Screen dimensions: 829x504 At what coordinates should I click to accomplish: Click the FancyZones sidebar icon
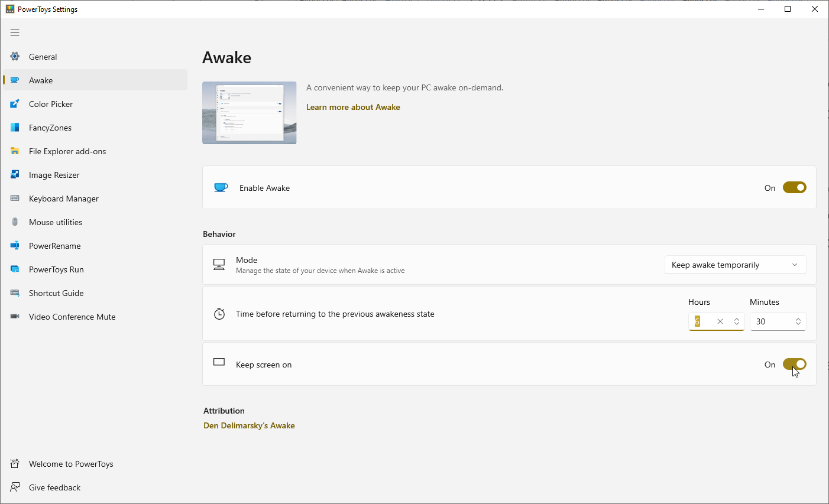15,128
